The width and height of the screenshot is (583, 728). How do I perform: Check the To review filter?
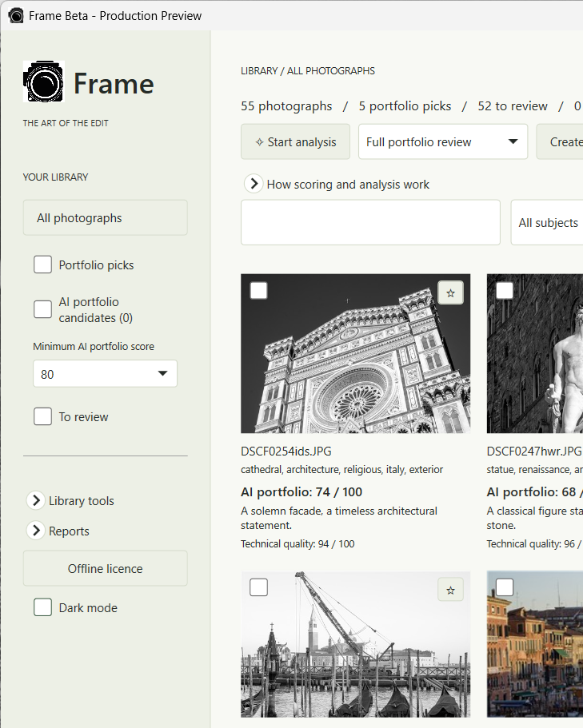coord(42,416)
